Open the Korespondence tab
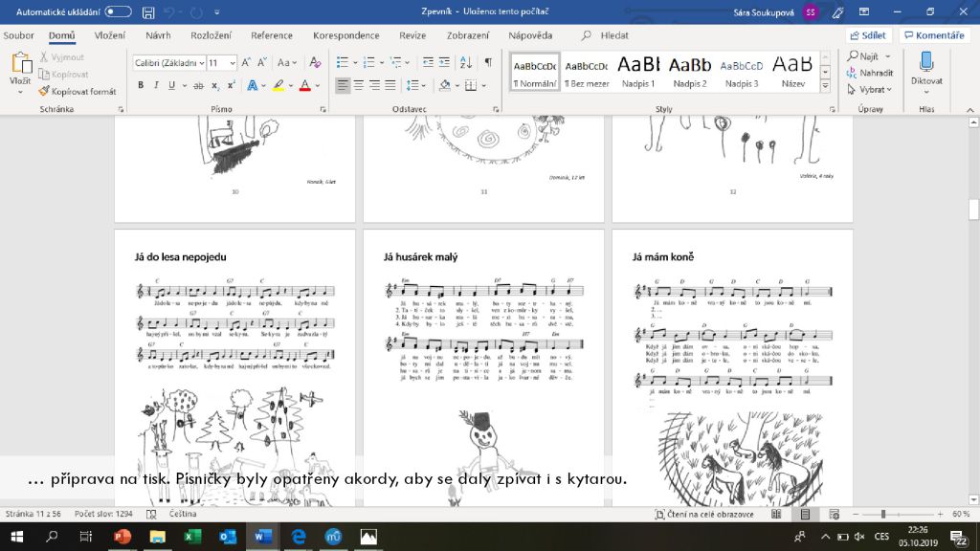980x551 pixels. (346, 35)
